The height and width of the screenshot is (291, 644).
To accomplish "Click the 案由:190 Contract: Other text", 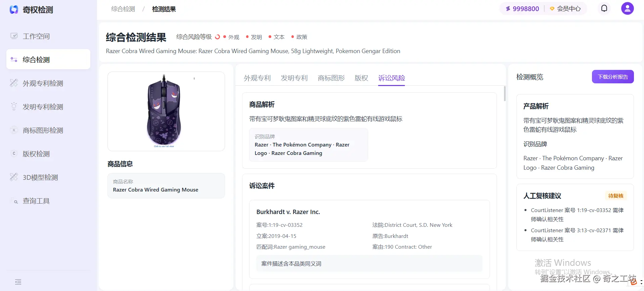I will 402,247.
